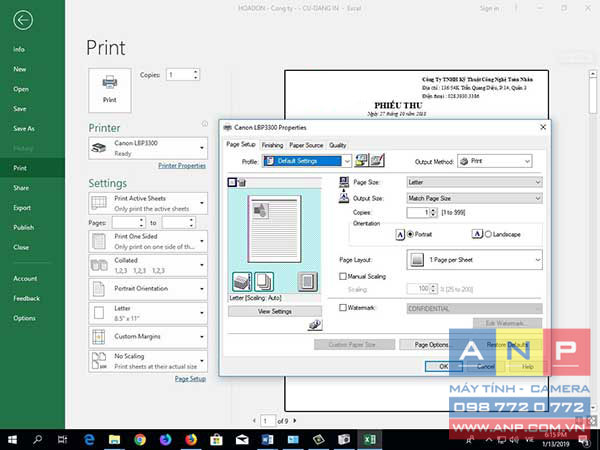This screenshot has width=600, height=450.
Task: Edit profile icon next to Add profile
Action: [377, 160]
